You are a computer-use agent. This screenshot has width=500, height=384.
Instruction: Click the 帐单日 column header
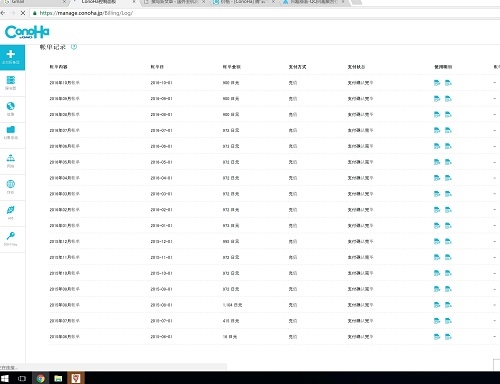157,67
